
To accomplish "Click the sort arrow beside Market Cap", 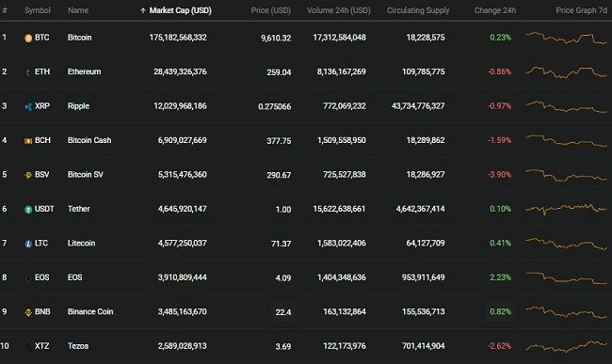I will coord(143,11).
